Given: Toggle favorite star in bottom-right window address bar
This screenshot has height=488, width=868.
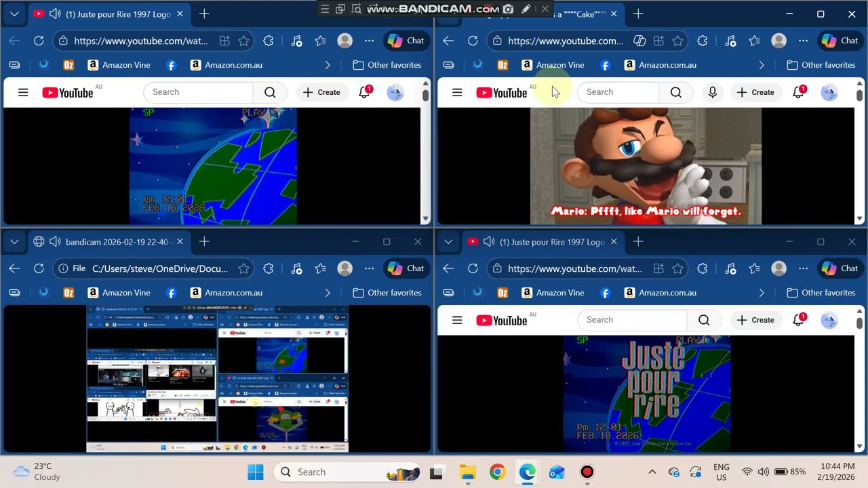Looking at the screenshot, I should [678, 268].
